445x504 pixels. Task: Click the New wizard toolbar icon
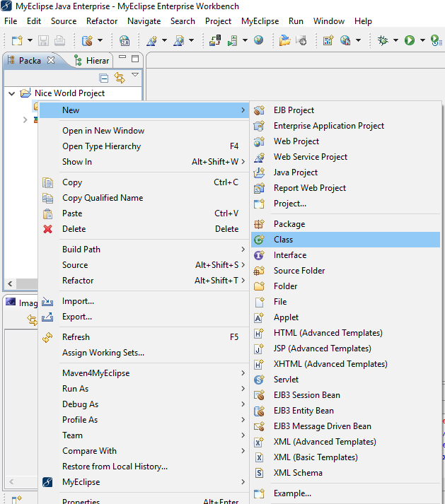(17, 40)
